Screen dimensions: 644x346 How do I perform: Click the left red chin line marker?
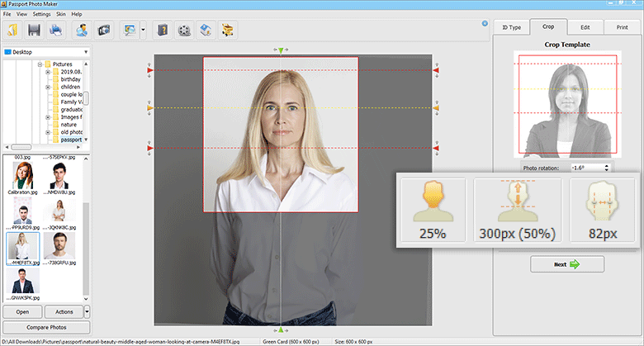[x=150, y=148]
